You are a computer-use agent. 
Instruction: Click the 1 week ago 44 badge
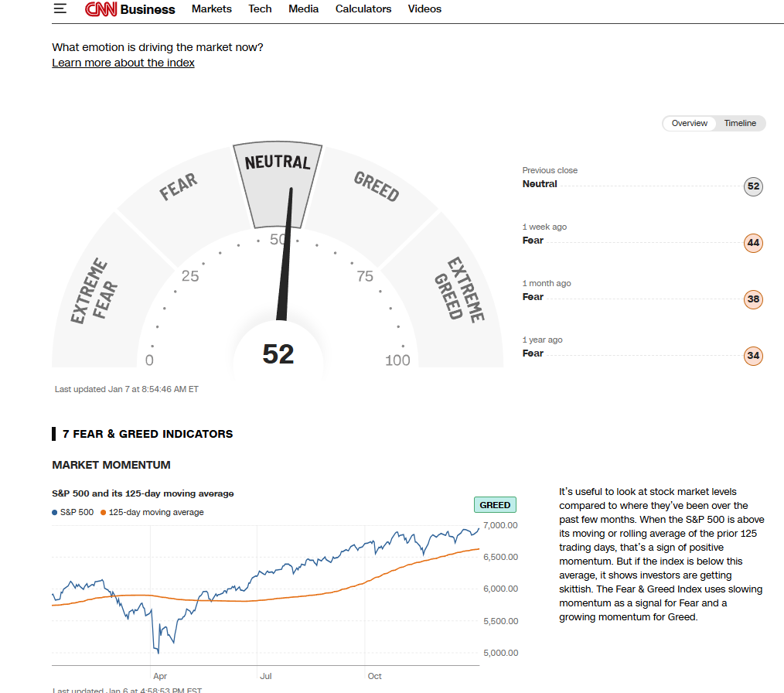point(752,243)
